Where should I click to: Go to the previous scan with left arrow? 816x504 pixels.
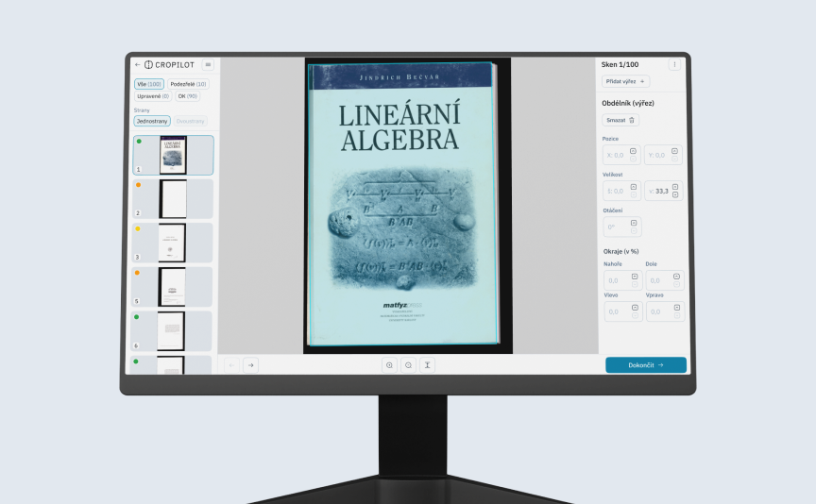(231, 365)
